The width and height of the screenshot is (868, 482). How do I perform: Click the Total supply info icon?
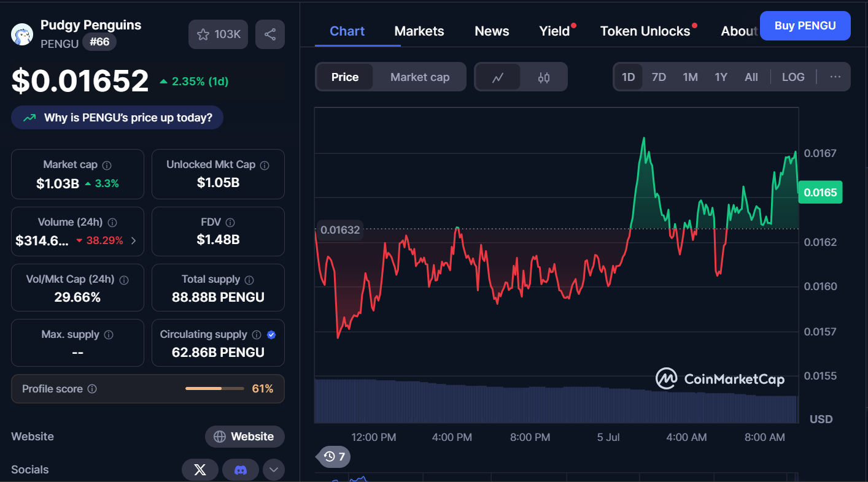(249, 280)
